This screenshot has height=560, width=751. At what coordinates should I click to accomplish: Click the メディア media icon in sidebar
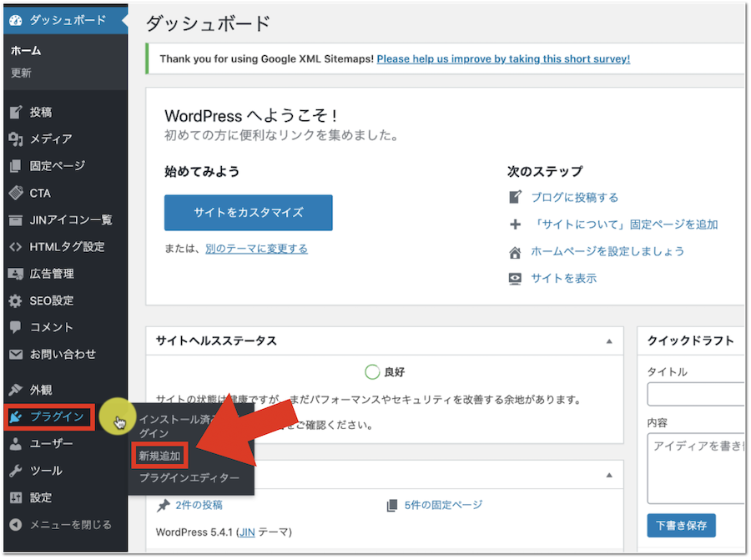(x=15, y=139)
